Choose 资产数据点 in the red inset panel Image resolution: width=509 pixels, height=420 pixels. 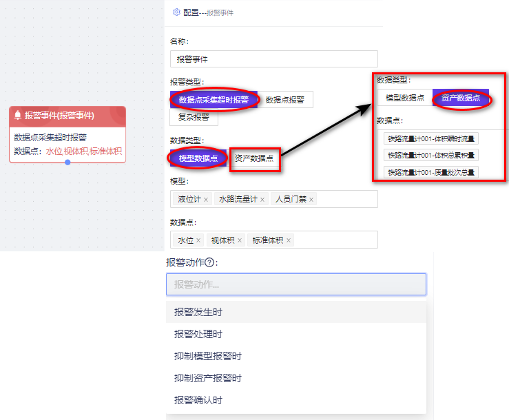pos(461,98)
